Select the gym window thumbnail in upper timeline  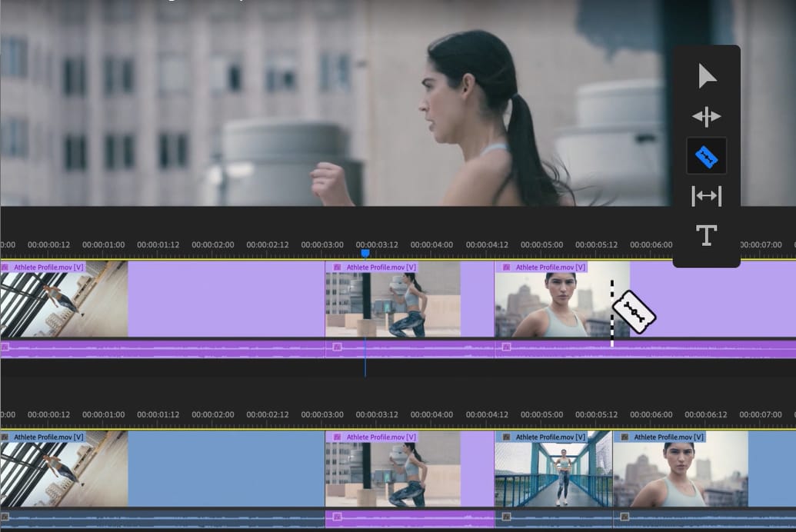coord(64,304)
